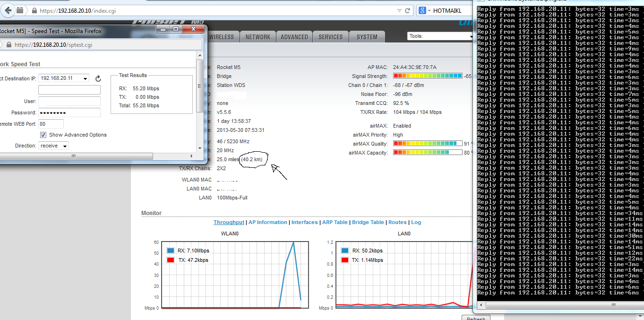Click the padlock icon in Speed Test popup
This screenshot has width=644, height=320.
(9, 44)
